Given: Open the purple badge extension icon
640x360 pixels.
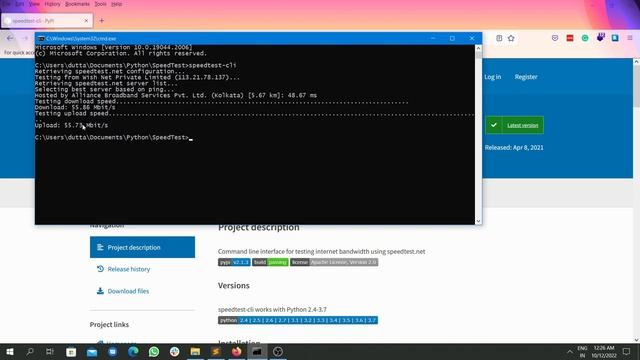Looking at the screenshot, I should pos(600,38).
